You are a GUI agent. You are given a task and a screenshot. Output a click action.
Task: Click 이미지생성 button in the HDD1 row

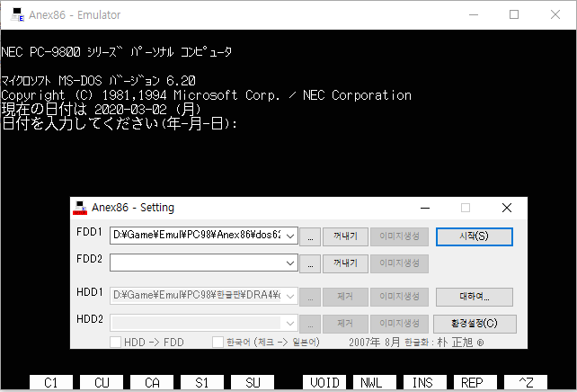tap(399, 297)
